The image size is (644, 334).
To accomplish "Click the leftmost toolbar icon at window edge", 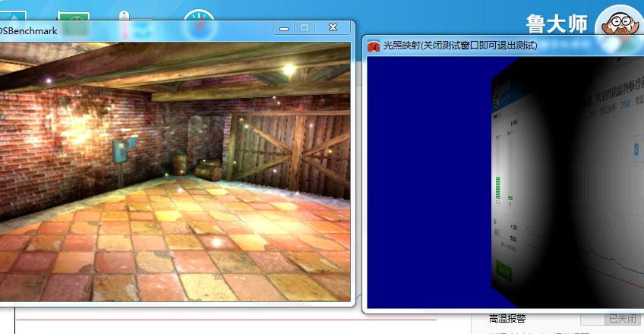I will coord(13,20).
